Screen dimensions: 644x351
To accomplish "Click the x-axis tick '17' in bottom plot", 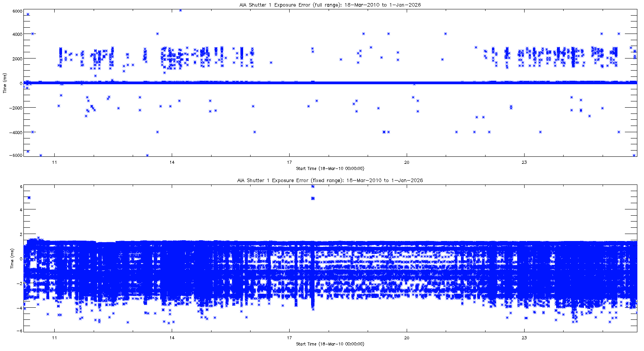I will [289, 338].
